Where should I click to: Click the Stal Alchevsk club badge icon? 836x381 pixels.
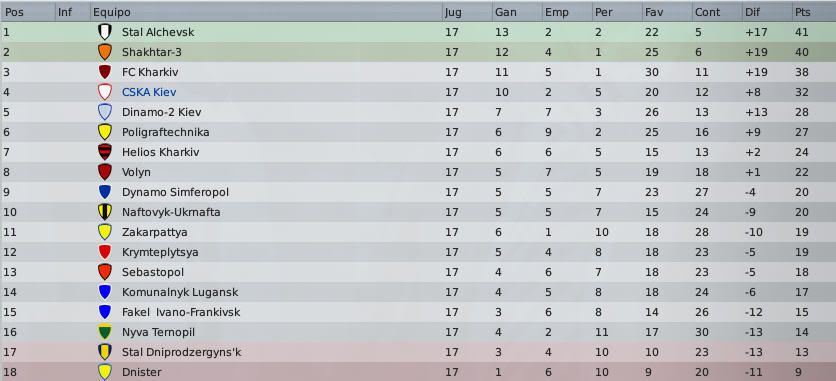104,32
